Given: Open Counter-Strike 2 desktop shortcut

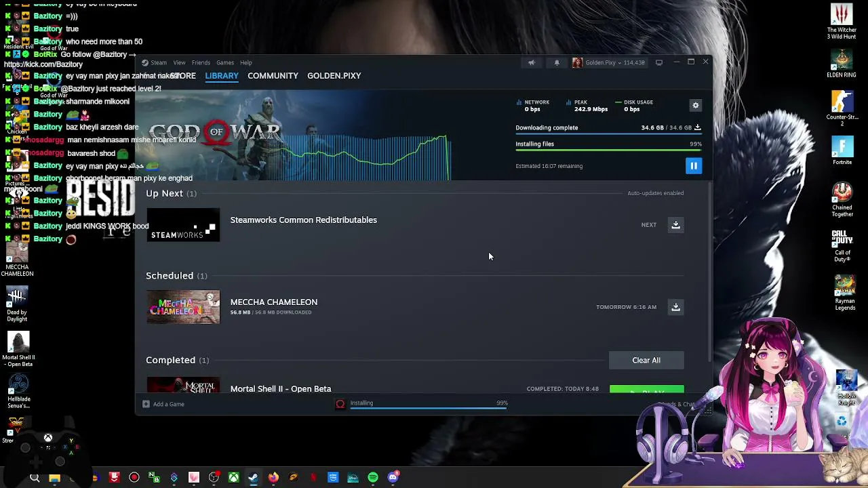Looking at the screenshot, I should click(842, 108).
